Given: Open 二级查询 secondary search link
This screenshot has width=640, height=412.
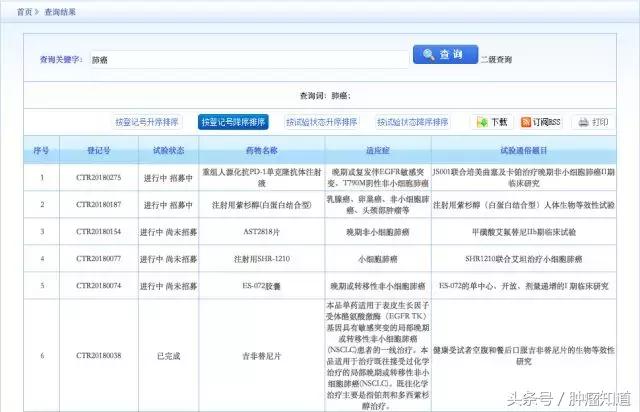Looking at the screenshot, I should (496, 60).
